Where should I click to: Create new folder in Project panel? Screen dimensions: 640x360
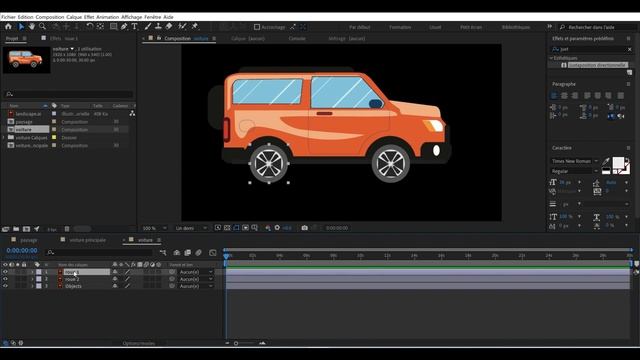coord(16,229)
